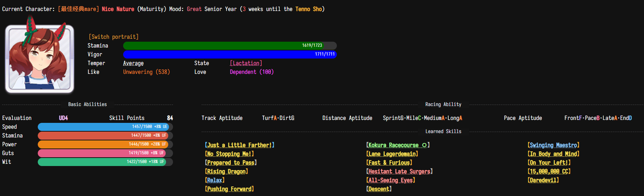Click the Lactation state link
Viewport: 644px width, 196px height.
coord(246,63)
